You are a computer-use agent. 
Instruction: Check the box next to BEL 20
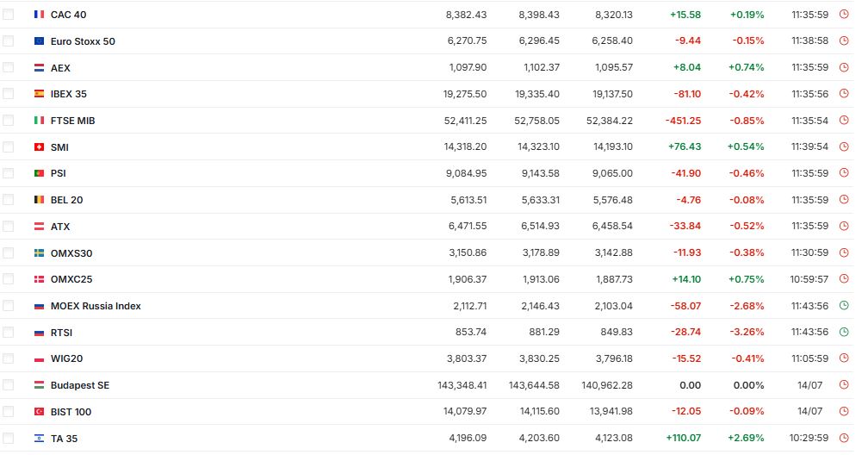(x=9, y=200)
